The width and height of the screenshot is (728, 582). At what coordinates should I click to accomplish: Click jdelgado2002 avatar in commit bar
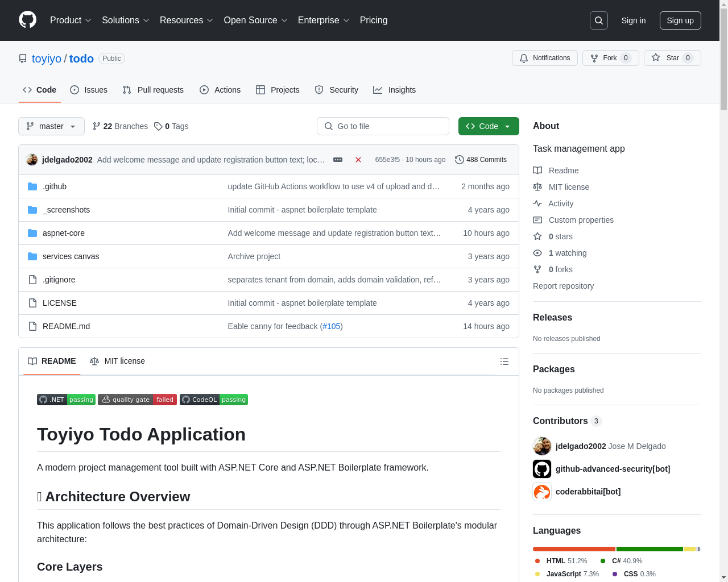tap(32, 160)
